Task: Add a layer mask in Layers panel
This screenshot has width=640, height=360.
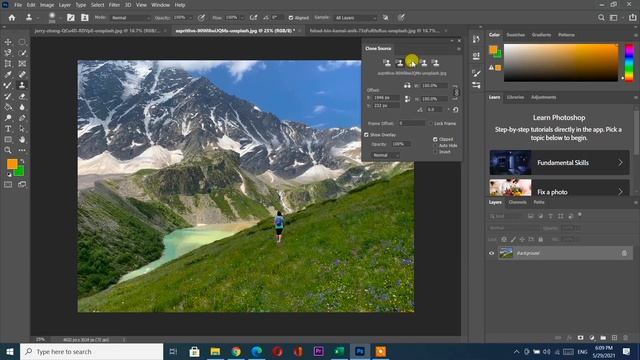Action: (x=580, y=338)
